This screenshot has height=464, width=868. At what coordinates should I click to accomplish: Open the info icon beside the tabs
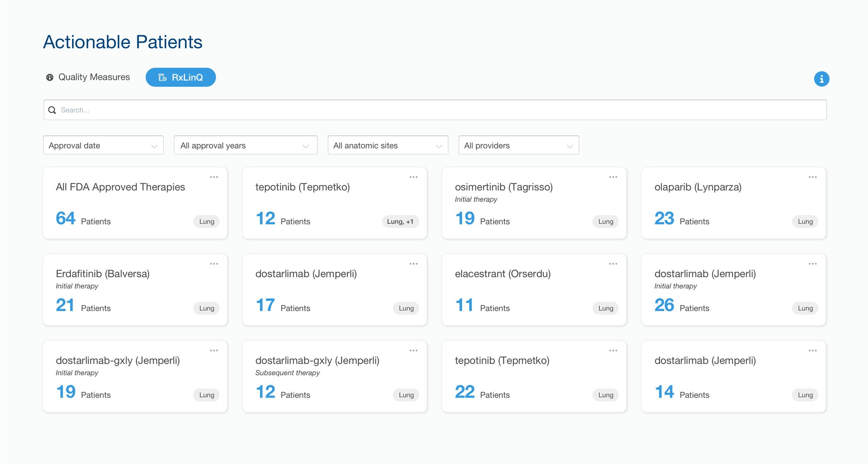[821, 79]
